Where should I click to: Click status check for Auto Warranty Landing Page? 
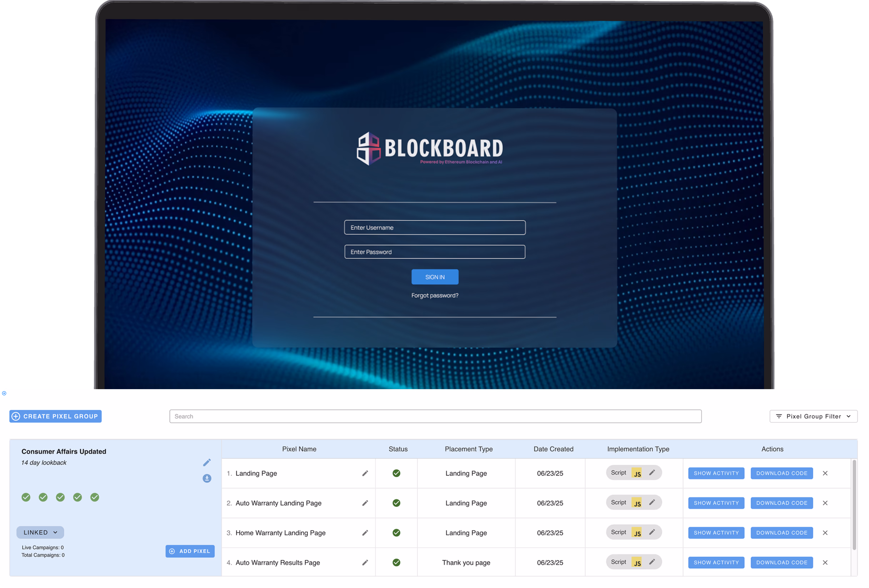coord(396,503)
